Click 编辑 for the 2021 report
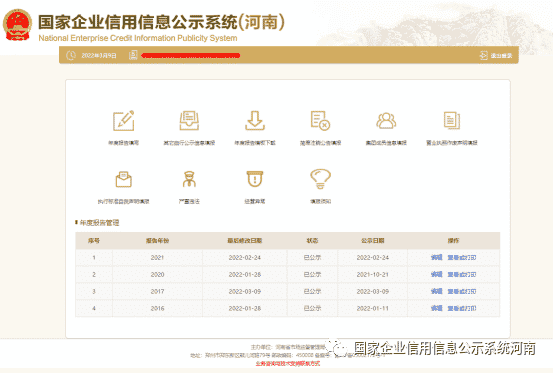553x373 pixels. (x=436, y=257)
